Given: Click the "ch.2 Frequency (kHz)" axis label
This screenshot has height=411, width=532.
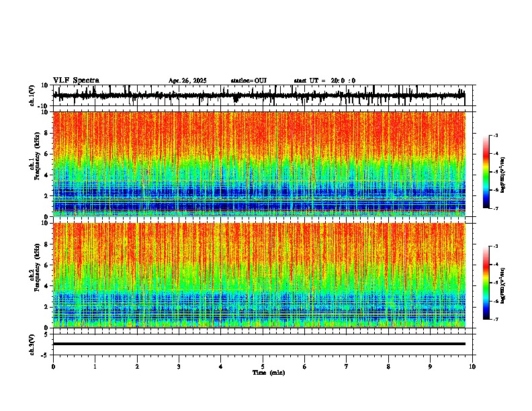Looking at the screenshot, I should tap(35, 267).
